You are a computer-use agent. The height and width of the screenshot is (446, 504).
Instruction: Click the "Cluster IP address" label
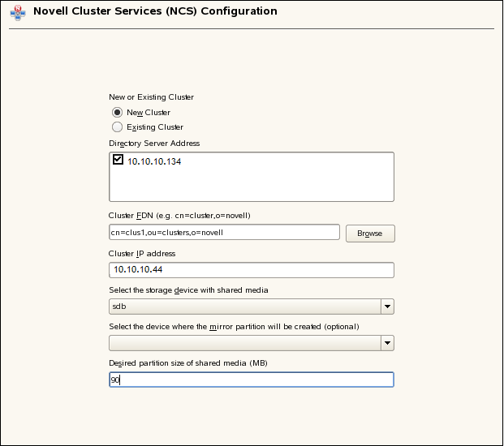[142, 254]
